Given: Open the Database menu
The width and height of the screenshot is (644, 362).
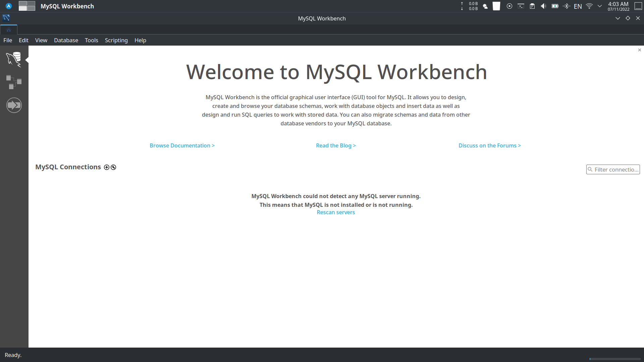Looking at the screenshot, I should click(66, 40).
